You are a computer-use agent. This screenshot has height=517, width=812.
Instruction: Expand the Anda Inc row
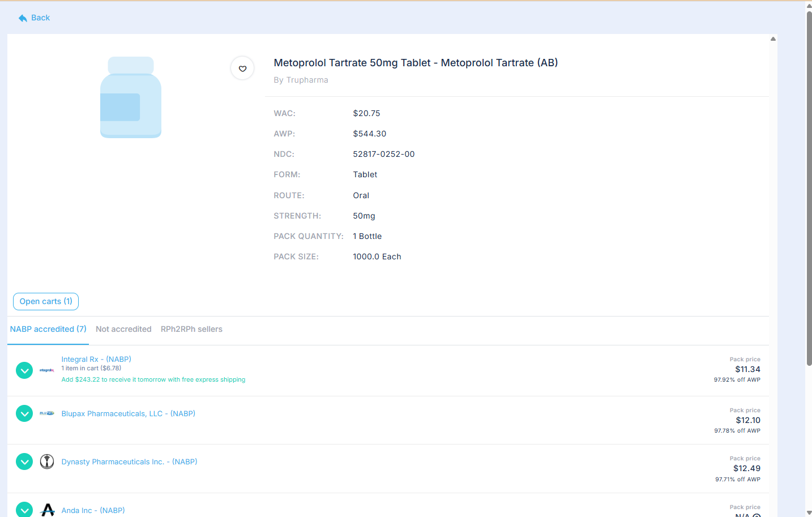(x=24, y=510)
